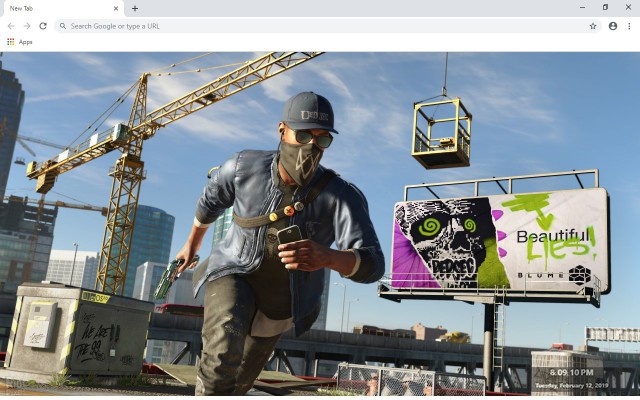
Task: Select the New Tab tab
Action: (x=62, y=9)
